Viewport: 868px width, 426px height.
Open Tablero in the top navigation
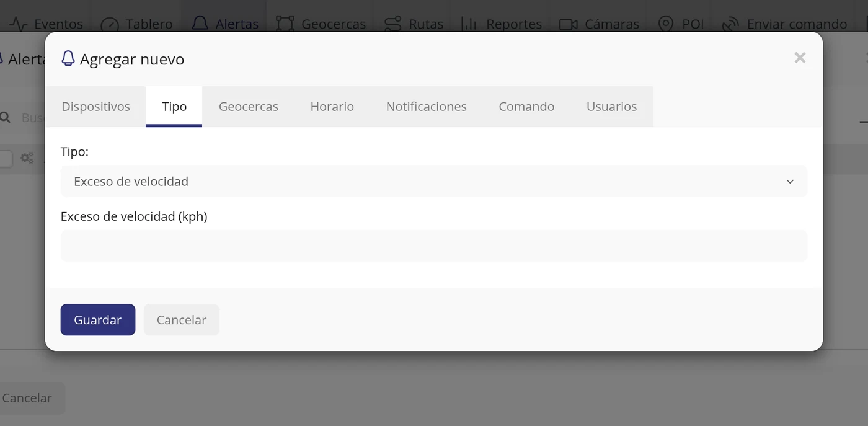(x=137, y=24)
